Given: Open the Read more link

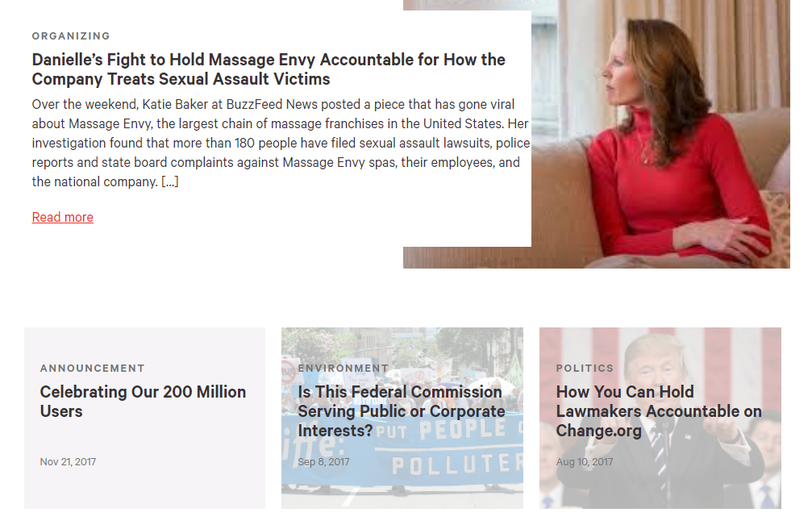Looking at the screenshot, I should point(63,217).
